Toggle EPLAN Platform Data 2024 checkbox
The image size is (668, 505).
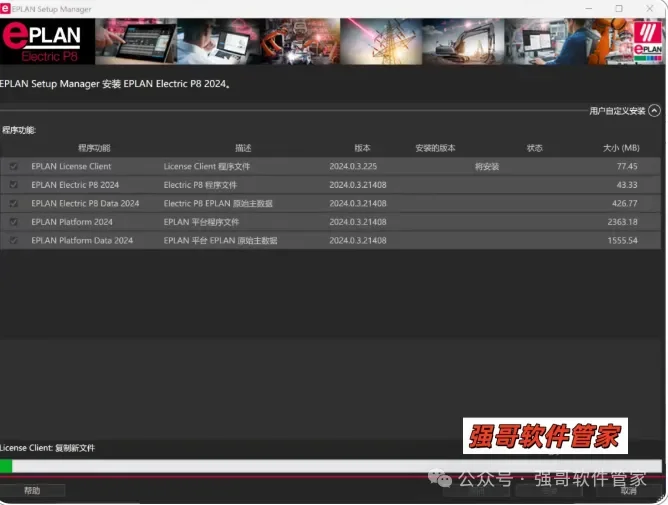(x=14, y=240)
